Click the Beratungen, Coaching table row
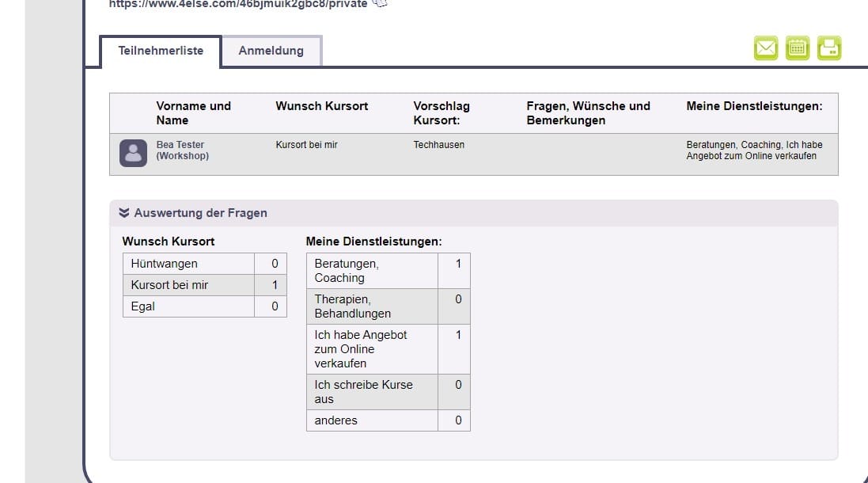This screenshot has width=868, height=483. (371, 270)
